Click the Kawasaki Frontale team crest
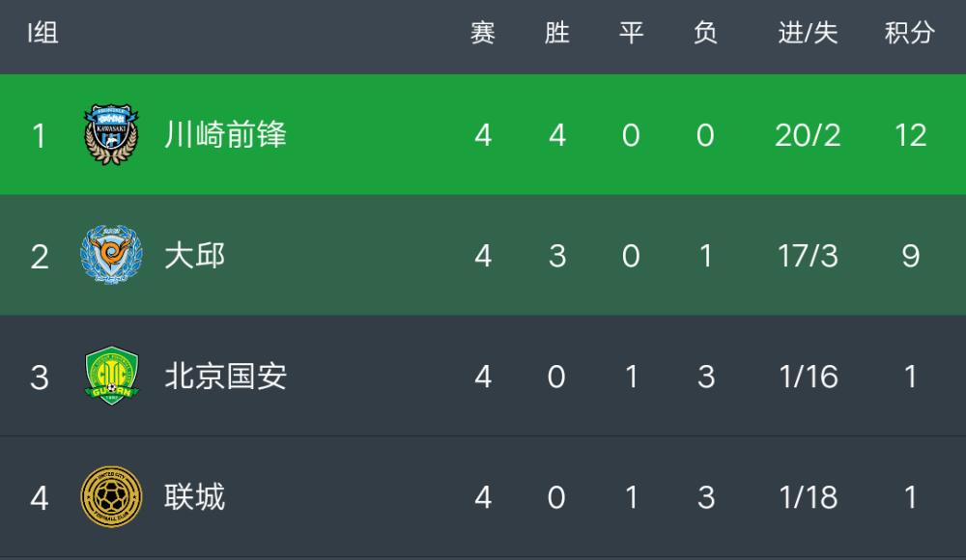 coord(111,134)
